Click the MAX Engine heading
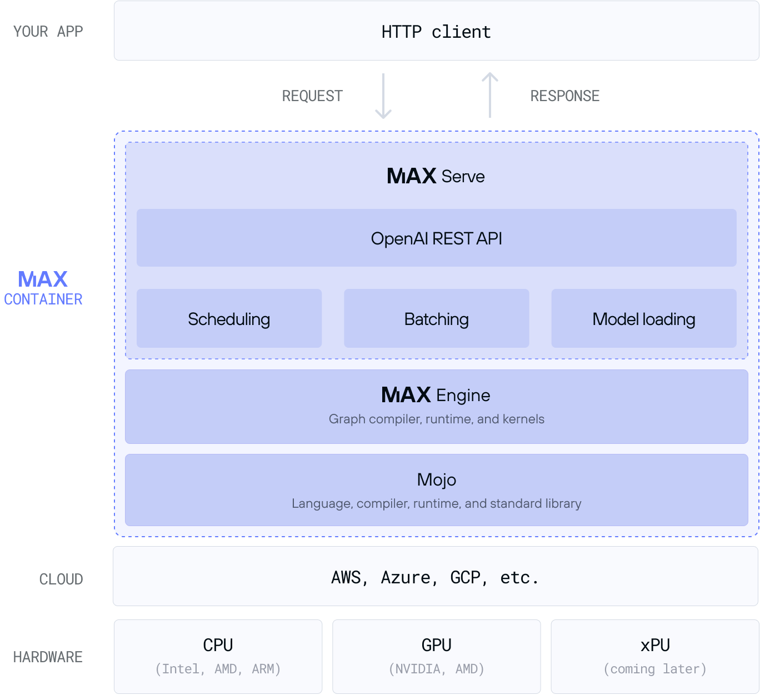 click(x=436, y=395)
